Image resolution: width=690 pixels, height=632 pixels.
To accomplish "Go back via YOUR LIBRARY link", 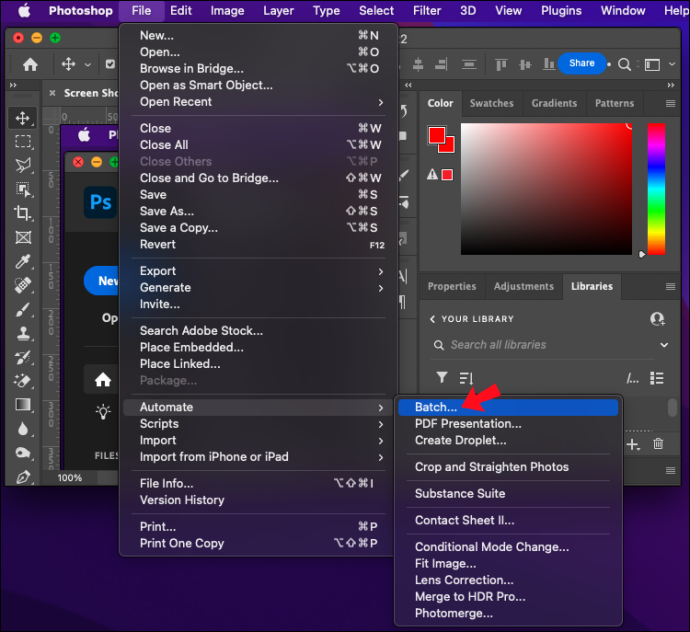I will click(472, 319).
